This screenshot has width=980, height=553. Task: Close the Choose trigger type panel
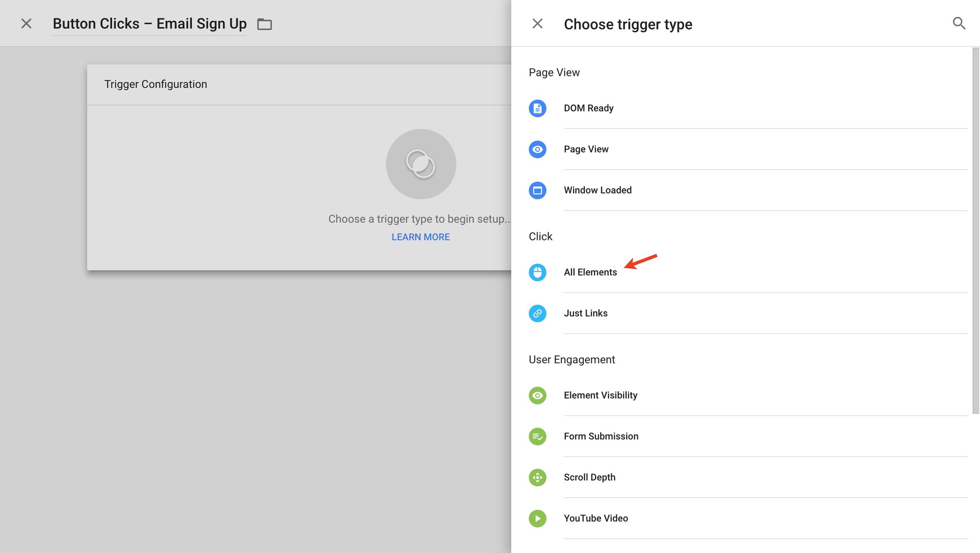pyautogui.click(x=537, y=24)
